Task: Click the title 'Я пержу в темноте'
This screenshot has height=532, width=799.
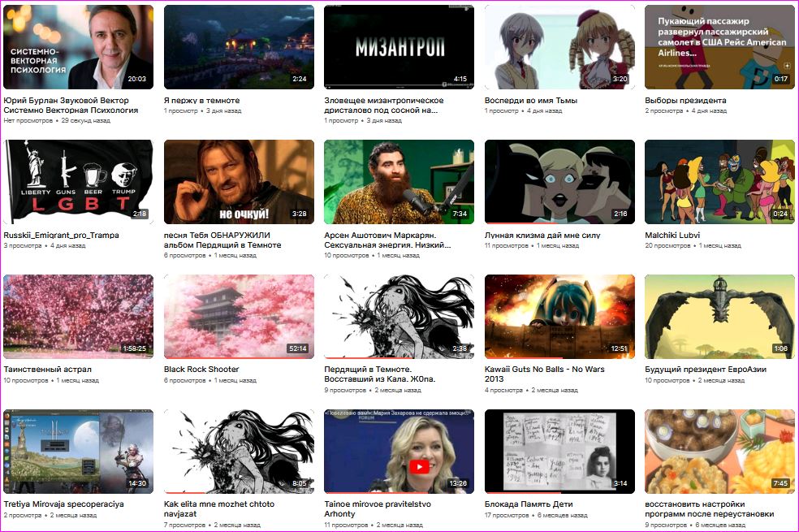Action: click(202, 101)
